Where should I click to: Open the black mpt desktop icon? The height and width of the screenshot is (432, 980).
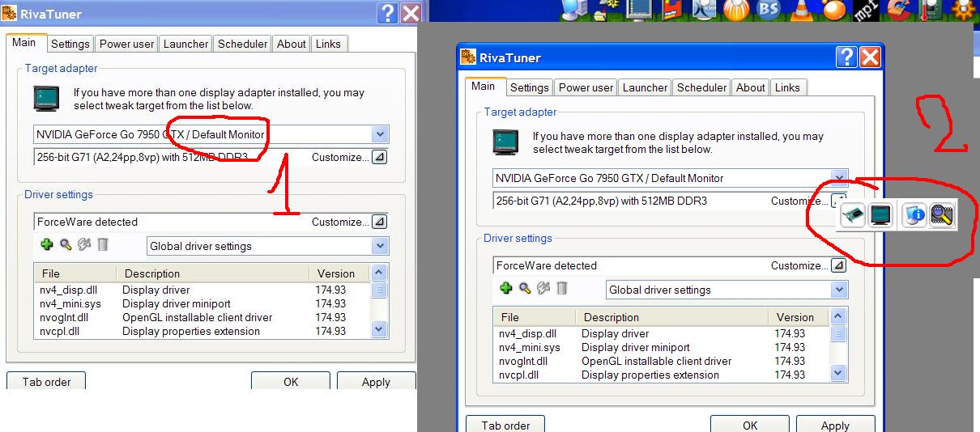pos(867,10)
